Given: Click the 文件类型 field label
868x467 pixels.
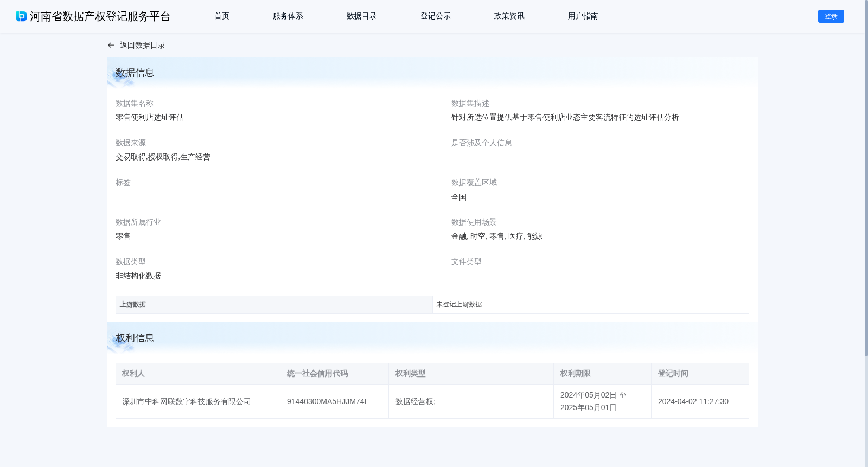Looking at the screenshot, I should click(467, 262).
